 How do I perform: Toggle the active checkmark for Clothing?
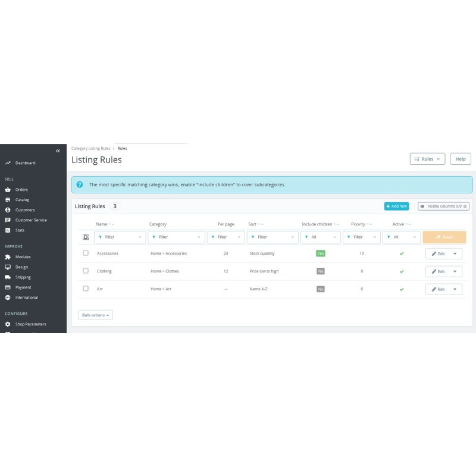click(x=402, y=272)
